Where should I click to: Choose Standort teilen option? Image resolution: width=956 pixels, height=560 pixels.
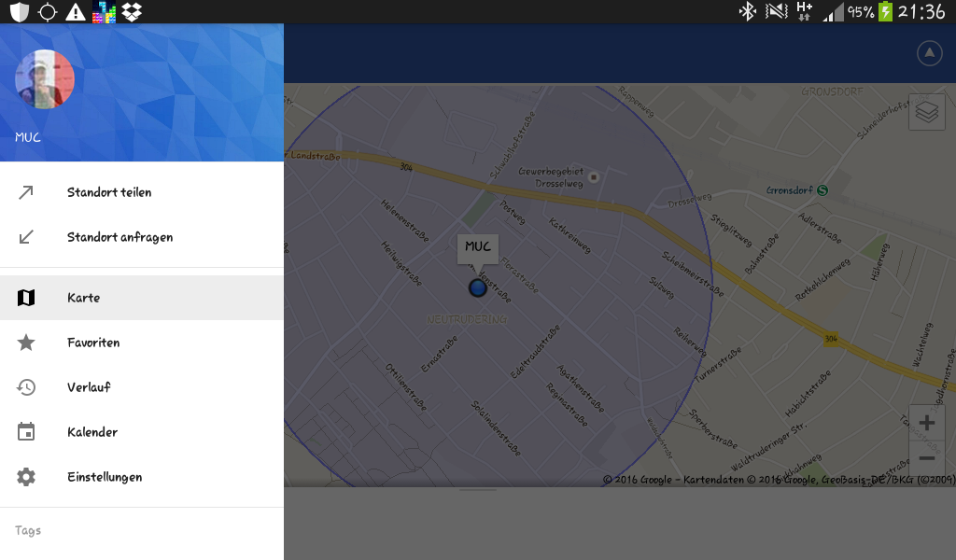click(142, 192)
